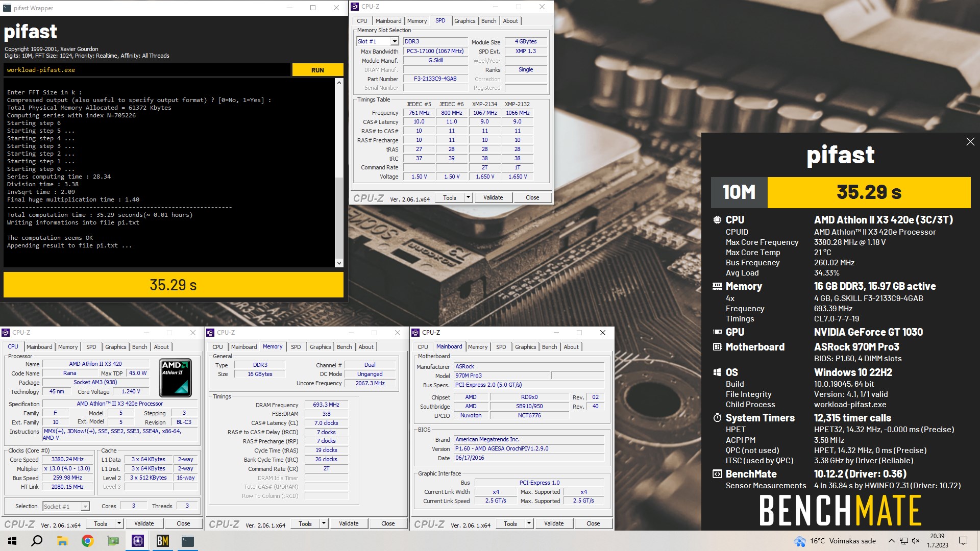The image size is (980, 551).
Task: Click SPD CPU-Z window title icon
Action: tap(355, 7)
